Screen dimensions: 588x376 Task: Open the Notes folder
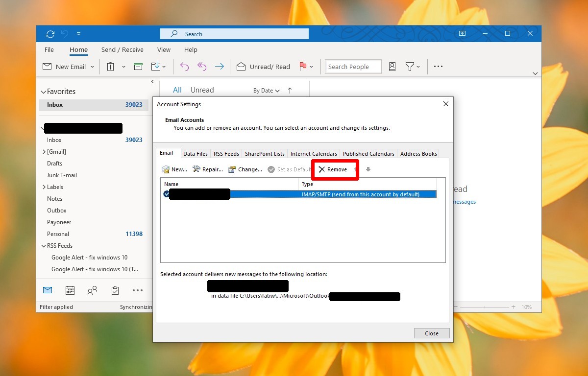(x=54, y=199)
